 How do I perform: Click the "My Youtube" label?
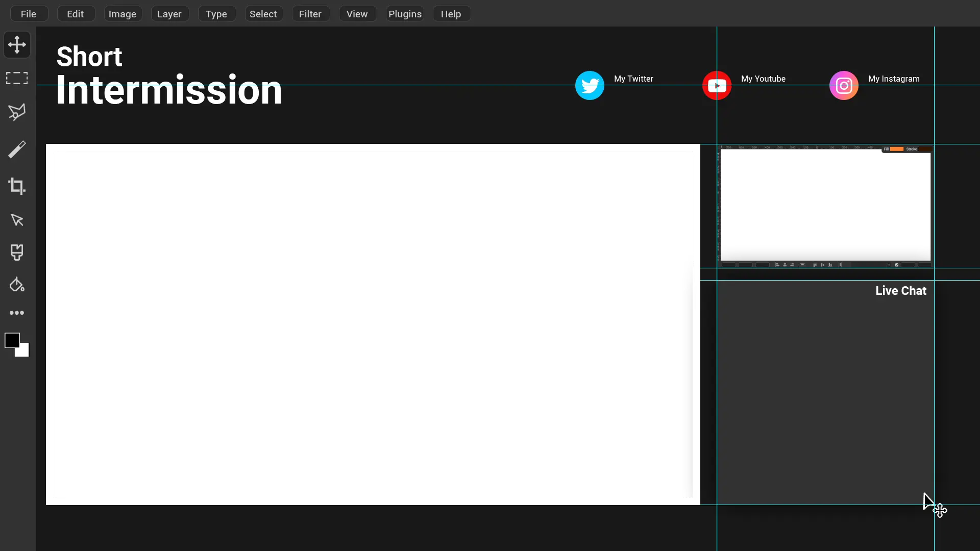click(763, 79)
